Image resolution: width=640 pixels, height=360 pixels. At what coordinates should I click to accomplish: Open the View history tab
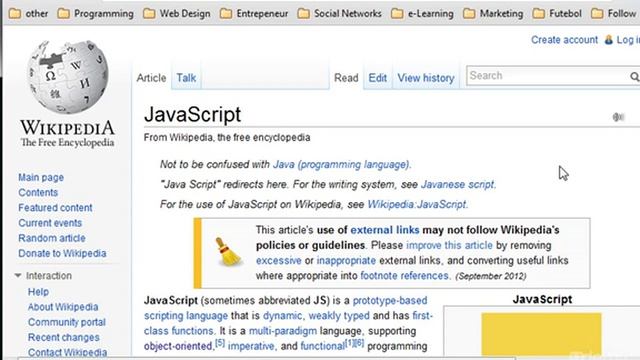click(426, 78)
